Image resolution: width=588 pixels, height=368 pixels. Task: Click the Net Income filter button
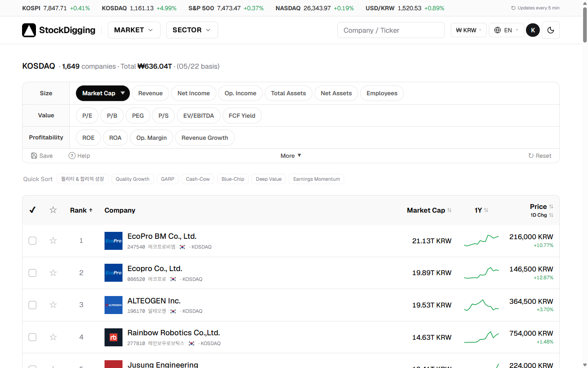coord(194,93)
